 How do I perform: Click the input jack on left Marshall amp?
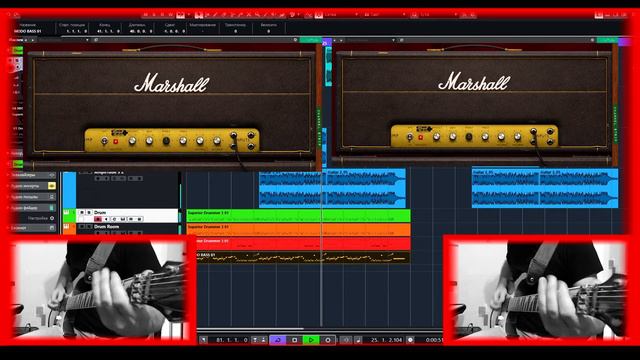pyautogui.click(x=233, y=135)
